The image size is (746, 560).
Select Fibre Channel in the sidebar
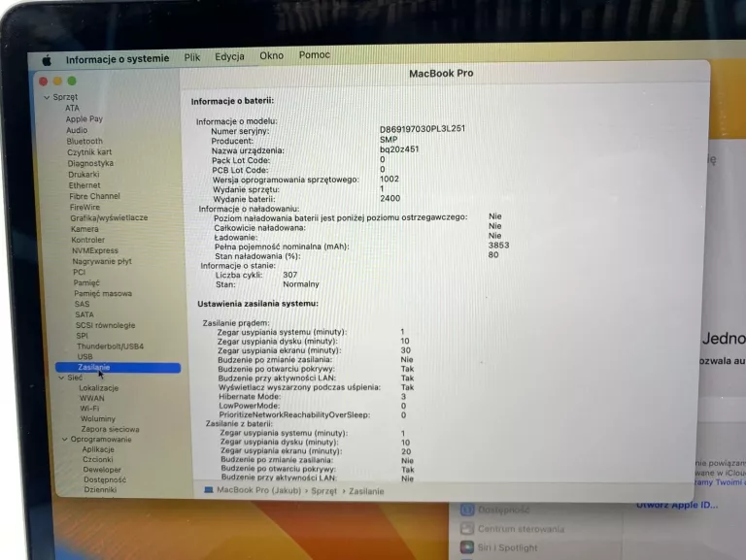[x=94, y=196]
